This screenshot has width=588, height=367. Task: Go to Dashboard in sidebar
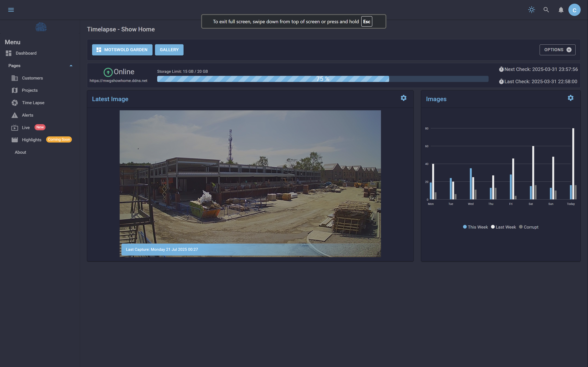click(x=26, y=53)
